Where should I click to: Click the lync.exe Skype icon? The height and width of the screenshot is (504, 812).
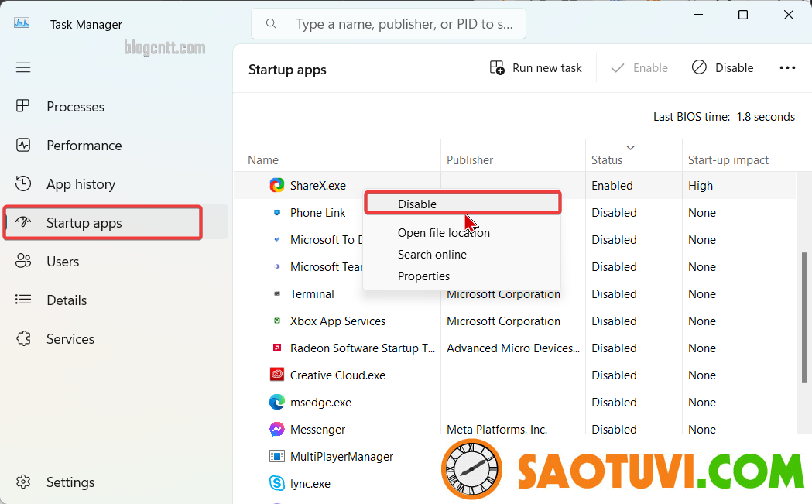pos(277,483)
